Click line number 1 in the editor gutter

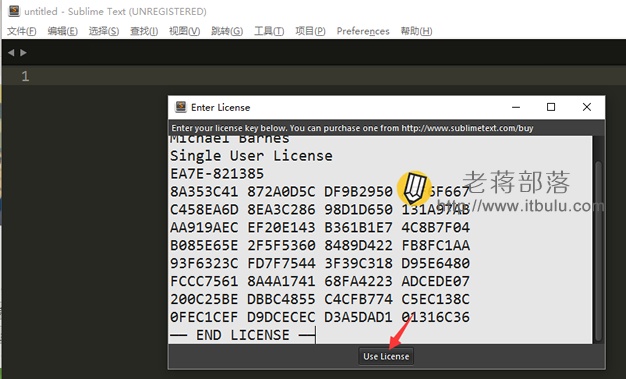point(25,76)
